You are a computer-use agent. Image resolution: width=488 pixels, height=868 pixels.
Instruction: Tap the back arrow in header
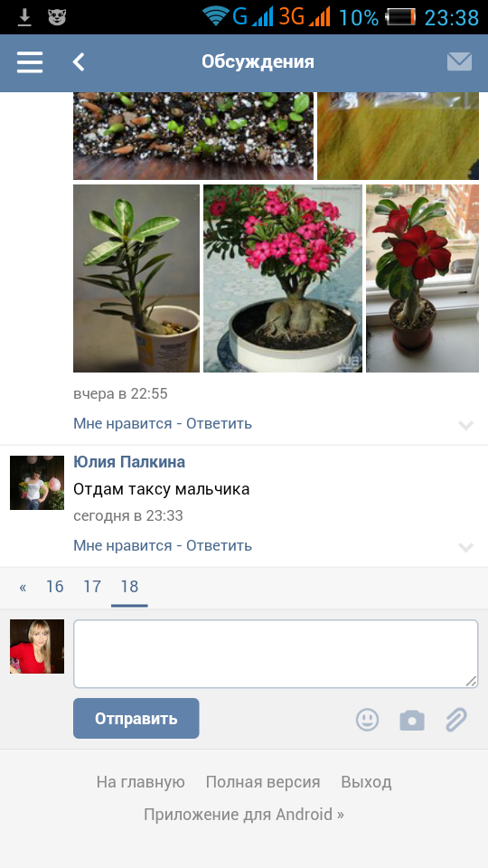(x=79, y=62)
